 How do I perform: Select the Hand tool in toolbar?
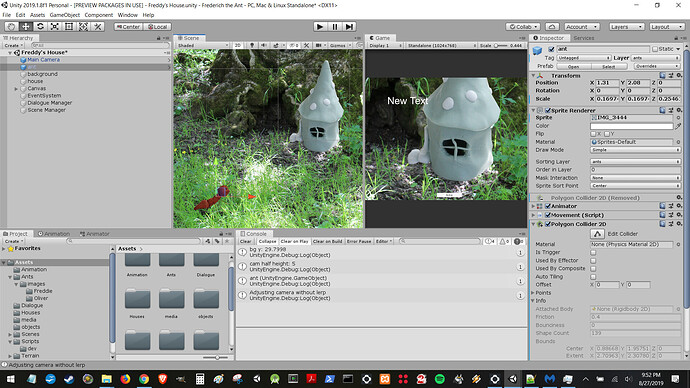[x=11, y=27]
